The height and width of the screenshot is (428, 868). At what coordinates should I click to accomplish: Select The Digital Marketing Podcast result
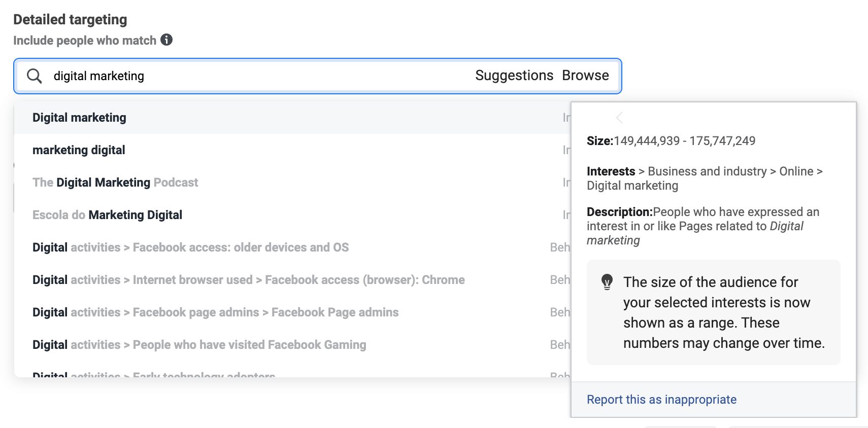tap(115, 183)
